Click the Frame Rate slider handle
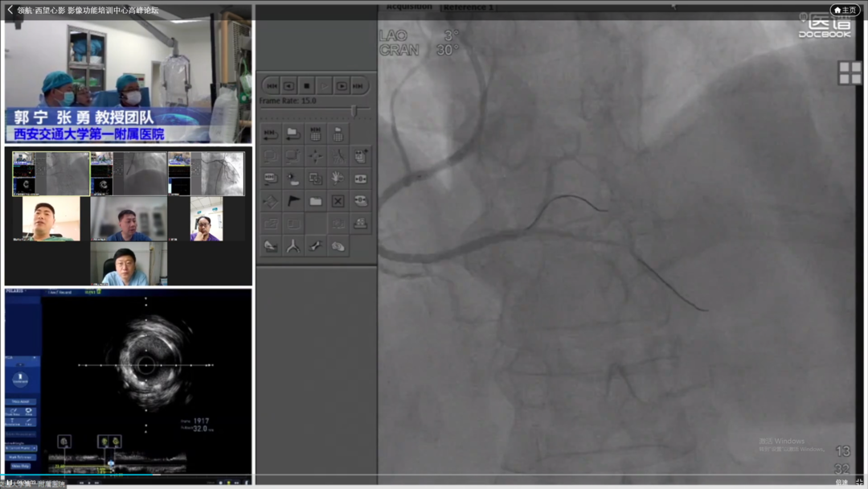The height and width of the screenshot is (489, 868). click(354, 109)
